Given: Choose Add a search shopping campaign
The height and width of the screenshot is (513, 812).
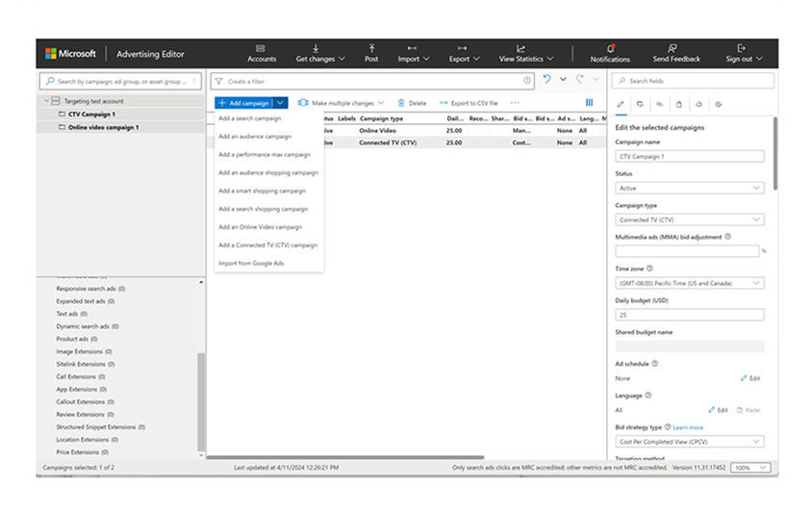Looking at the screenshot, I should pyautogui.click(x=263, y=209).
